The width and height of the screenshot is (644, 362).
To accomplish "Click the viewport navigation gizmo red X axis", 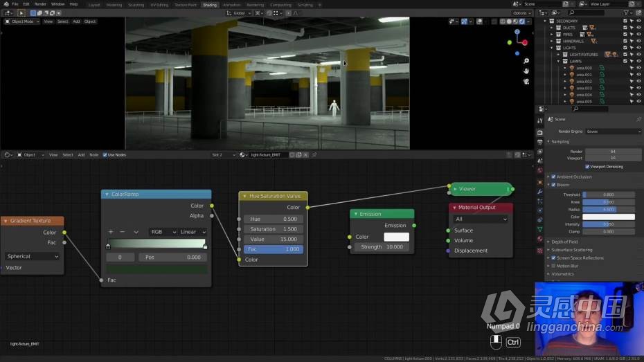I will coord(524,43).
